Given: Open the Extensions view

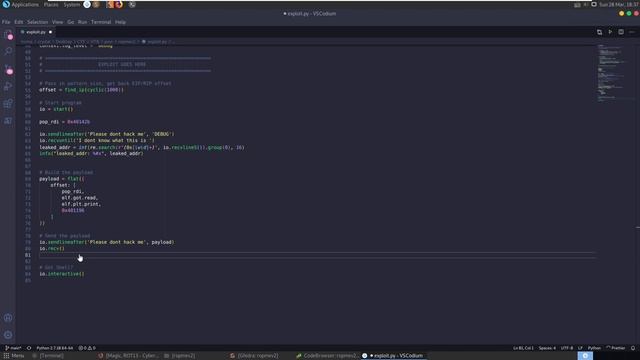Looking at the screenshot, I should [x=8, y=103].
